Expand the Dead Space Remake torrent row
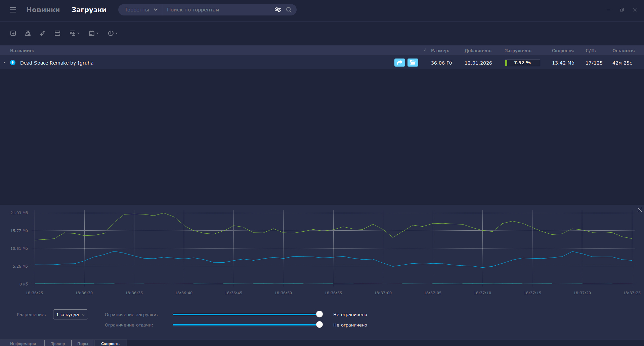644x346 pixels. (x=4, y=63)
